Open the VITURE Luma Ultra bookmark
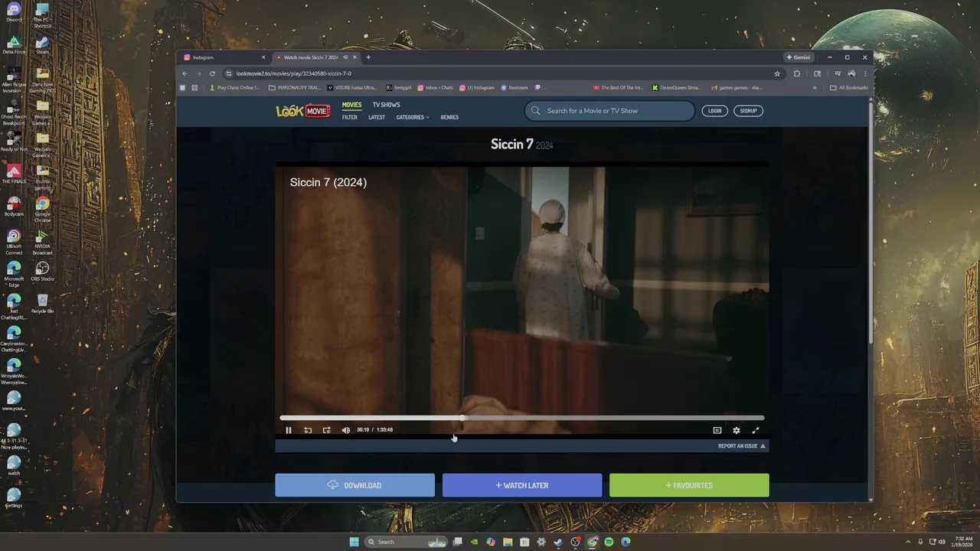980x551 pixels. [352, 88]
